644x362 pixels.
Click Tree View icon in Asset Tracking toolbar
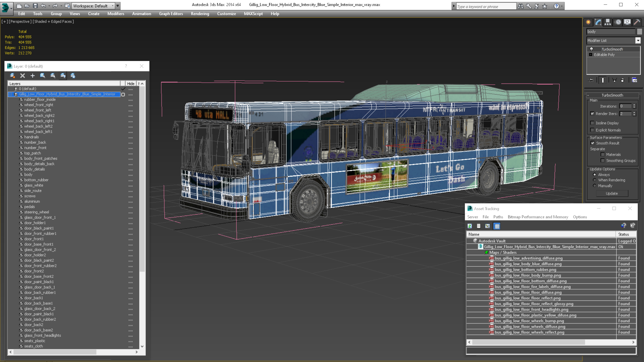[487, 226]
